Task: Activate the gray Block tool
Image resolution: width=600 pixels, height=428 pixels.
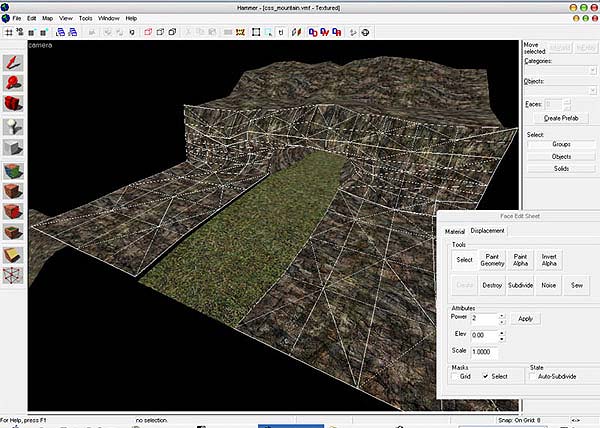Action: click(x=14, y=148)
